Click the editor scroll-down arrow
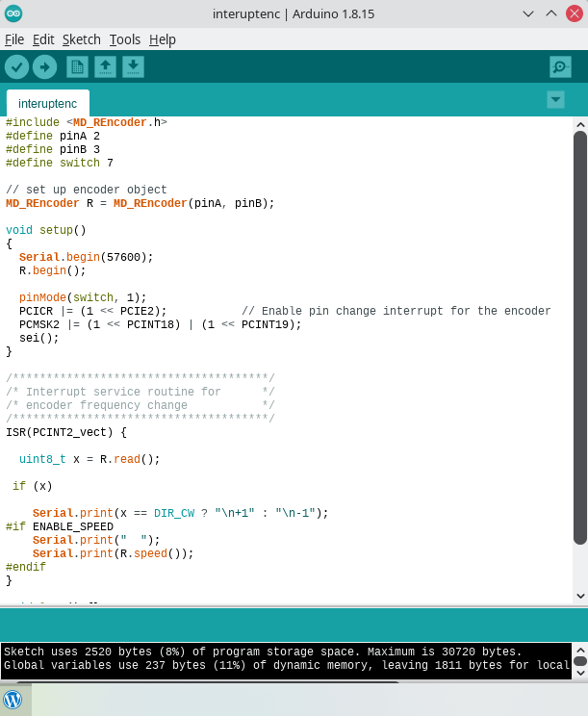This screenshot has width=588, height=716. click(x=580, y=596)
